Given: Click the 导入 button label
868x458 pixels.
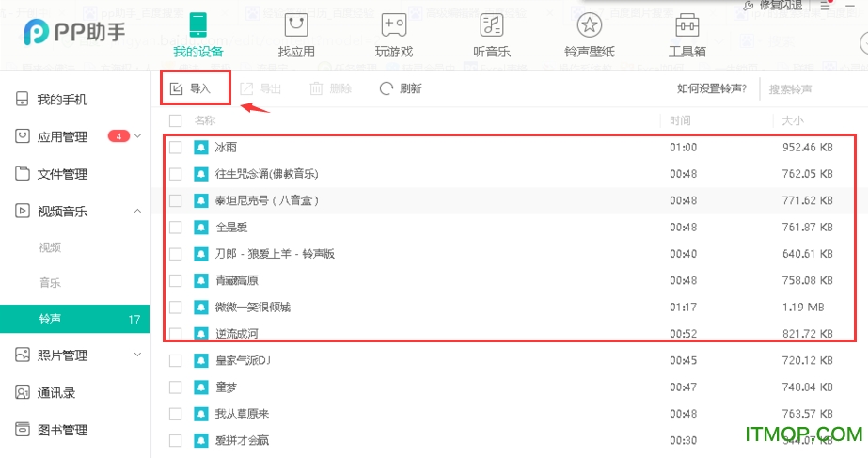Looking at the screenshot, I should tap(200, 88).
